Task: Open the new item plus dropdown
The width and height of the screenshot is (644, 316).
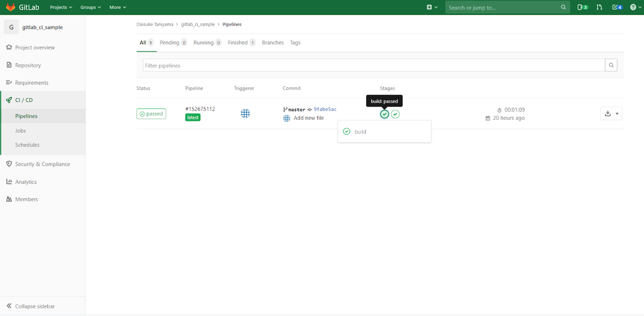Action: [432, 8]
